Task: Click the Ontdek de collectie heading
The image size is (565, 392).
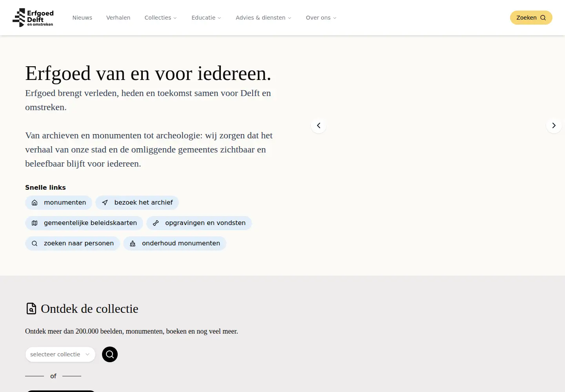Action: coord(89,309)
